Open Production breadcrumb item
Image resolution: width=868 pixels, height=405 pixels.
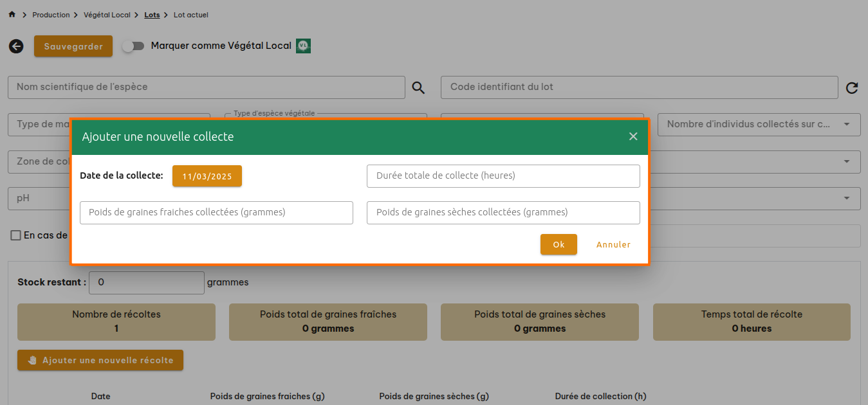click(x=51, y=15)
